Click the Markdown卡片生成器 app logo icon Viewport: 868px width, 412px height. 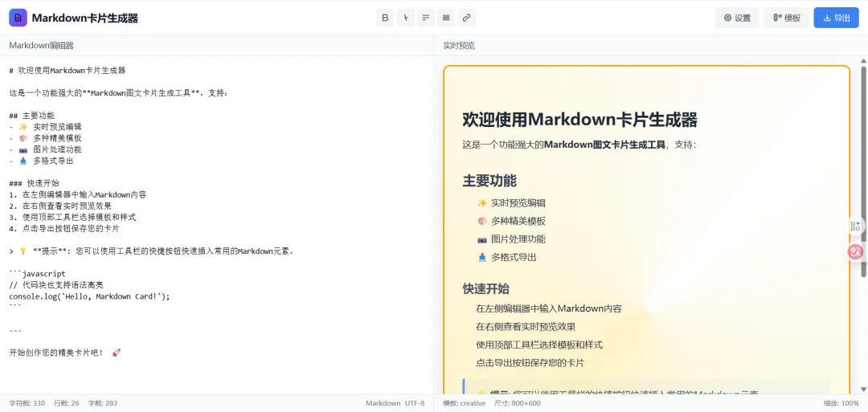[18, 18]
